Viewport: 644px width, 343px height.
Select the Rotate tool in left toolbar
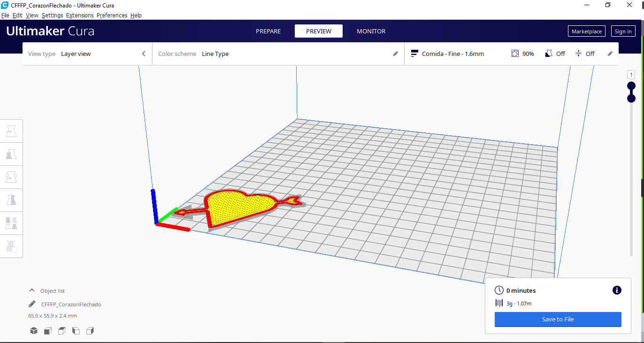11,177
